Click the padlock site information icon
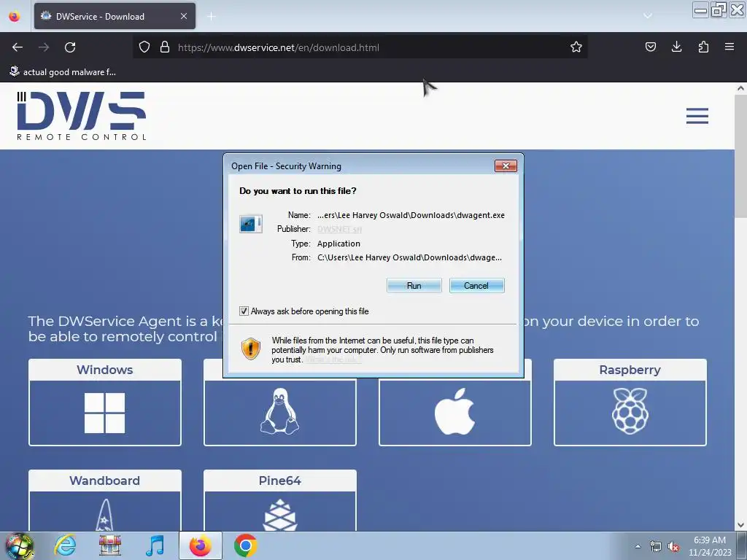Viewport: 747px width, 560px height. tap(165, 47)
